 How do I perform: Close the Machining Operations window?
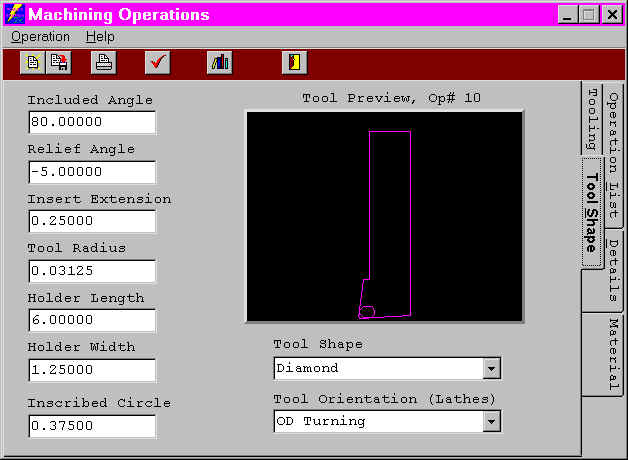point(612,15)
